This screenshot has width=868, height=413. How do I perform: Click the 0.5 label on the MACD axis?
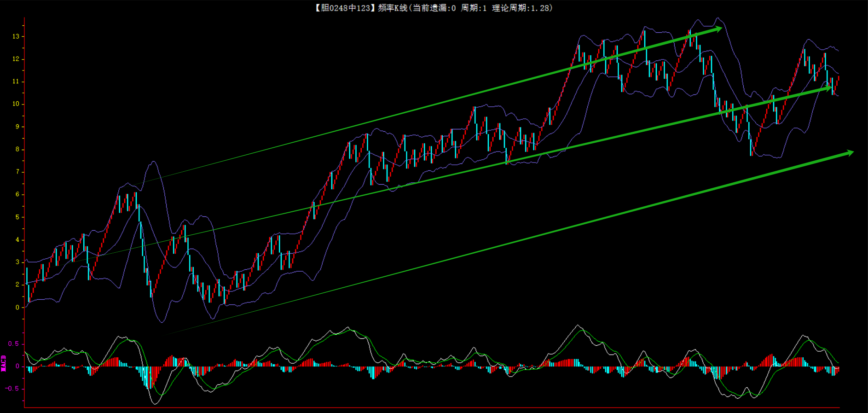tap(14, 344)
